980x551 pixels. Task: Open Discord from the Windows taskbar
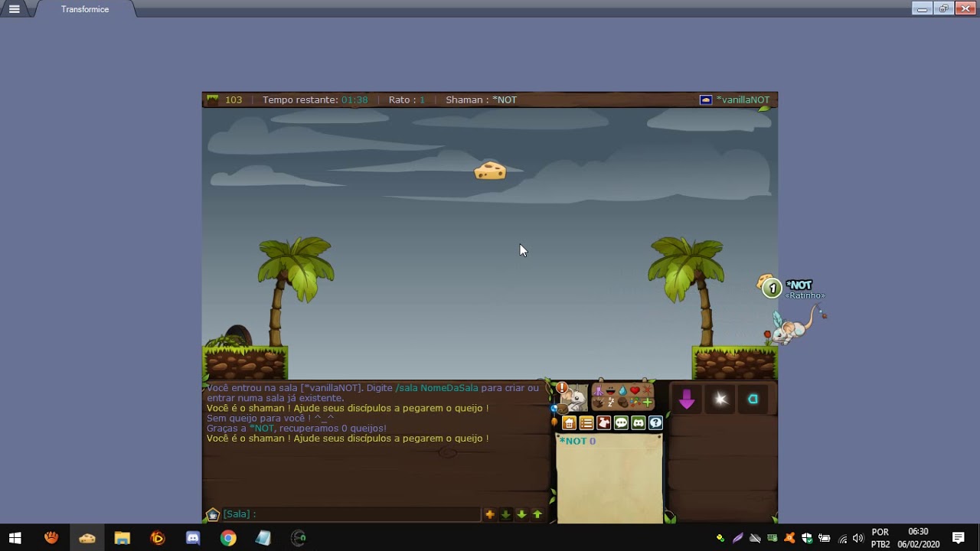click(193, 538)
